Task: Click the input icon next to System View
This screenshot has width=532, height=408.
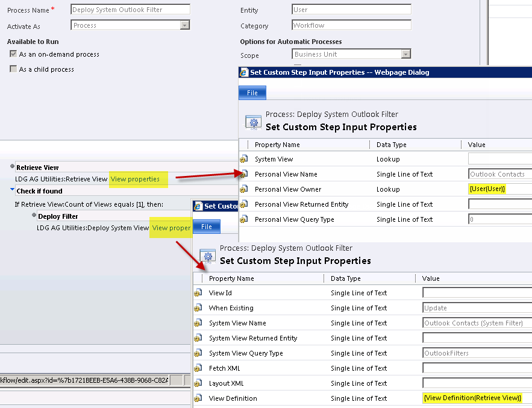Action: pos(244,158)
